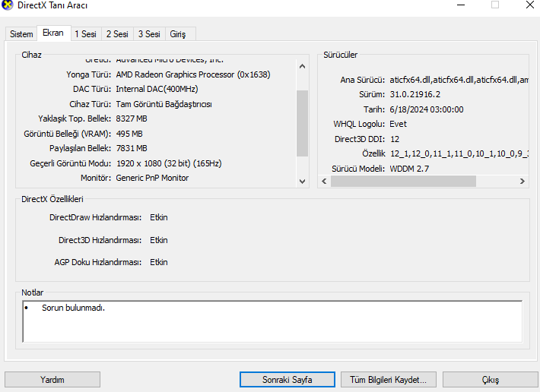Click the Cihaz vertical scrollbar thumb

tap(303, 123)
